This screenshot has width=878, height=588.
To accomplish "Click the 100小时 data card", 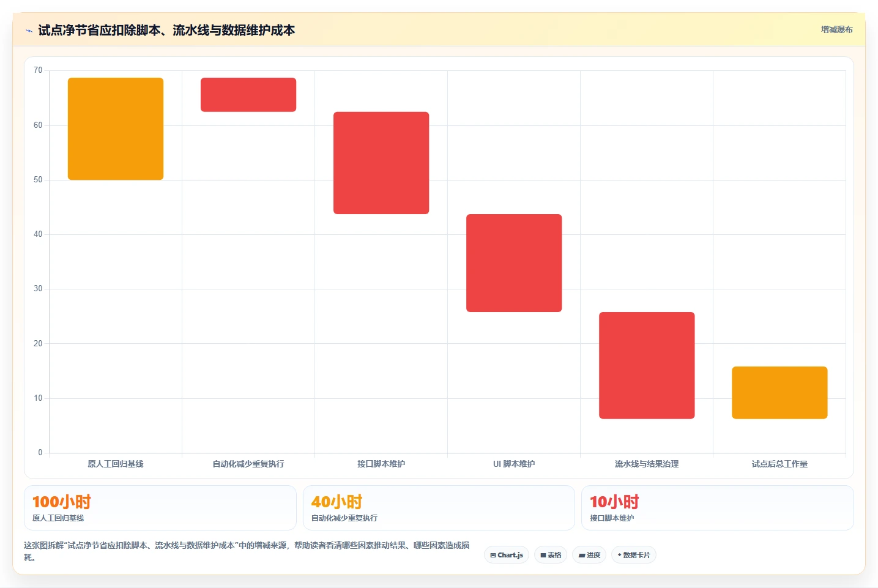I will coord(160,508).
